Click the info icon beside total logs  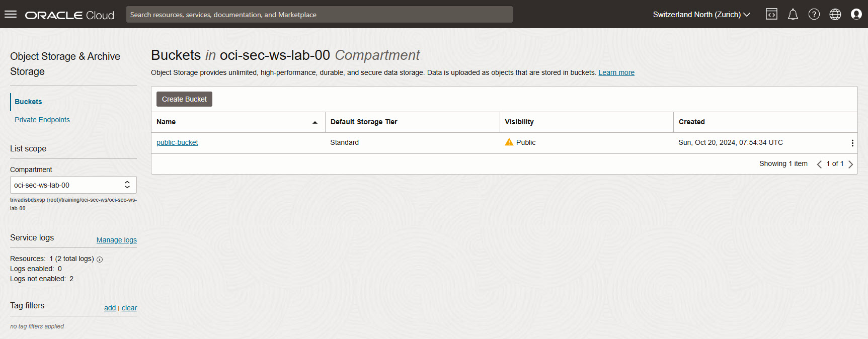pos(100,260)
